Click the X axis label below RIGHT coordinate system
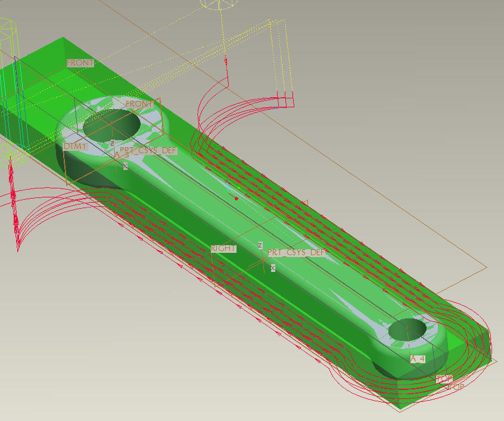The width and height of the screenshot is (504, 421). pyautogui.click(x=273, y=268)
